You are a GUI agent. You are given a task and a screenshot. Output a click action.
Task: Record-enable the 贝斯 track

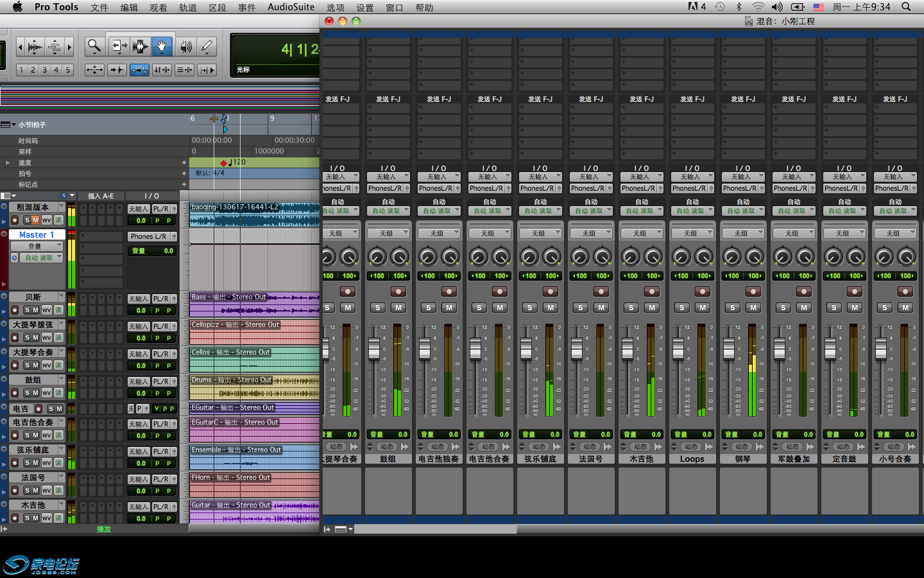(x=15, y=310)
